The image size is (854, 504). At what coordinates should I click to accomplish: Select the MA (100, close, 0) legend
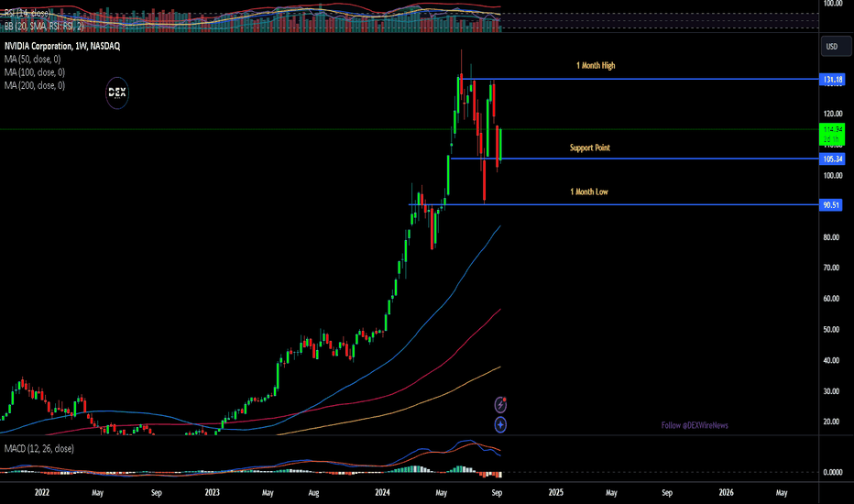35,72
